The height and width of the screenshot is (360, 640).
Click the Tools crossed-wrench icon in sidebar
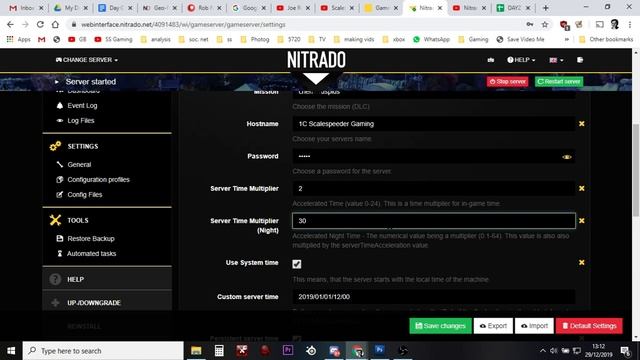(x=55, y=220)
